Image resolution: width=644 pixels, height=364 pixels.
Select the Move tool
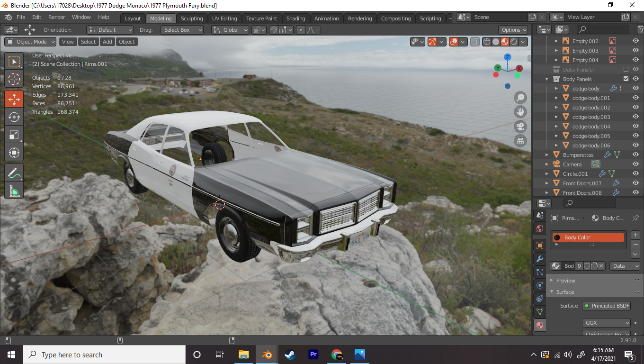point(14,99)
